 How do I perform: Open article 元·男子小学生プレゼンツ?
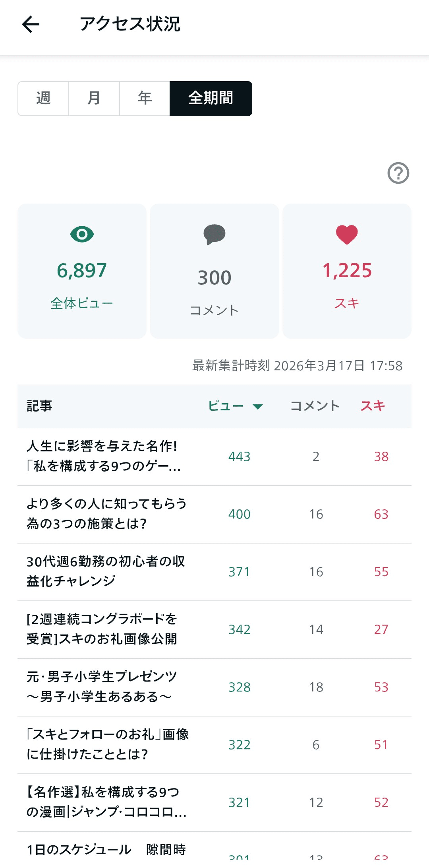pos(102,687)
